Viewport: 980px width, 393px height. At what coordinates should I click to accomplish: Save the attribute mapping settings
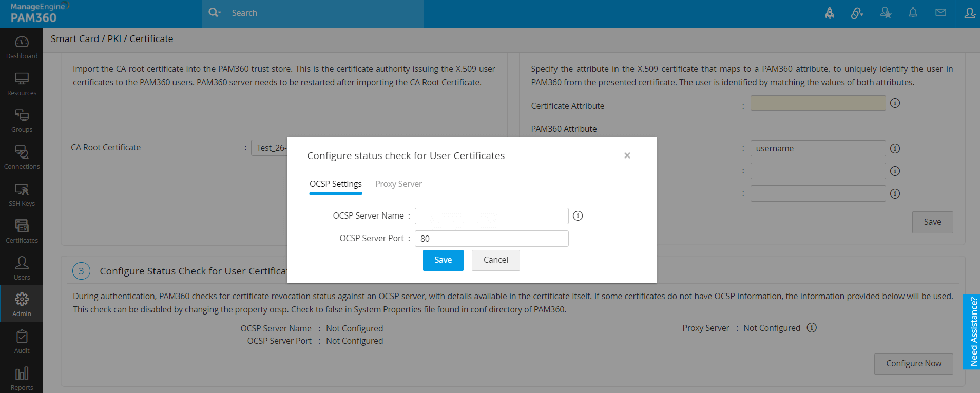pos(932,222)
